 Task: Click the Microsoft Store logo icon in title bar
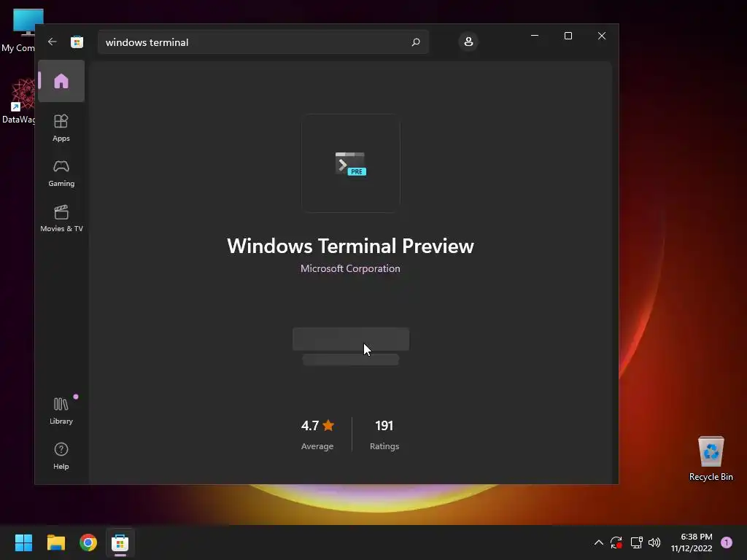(77, 42)
